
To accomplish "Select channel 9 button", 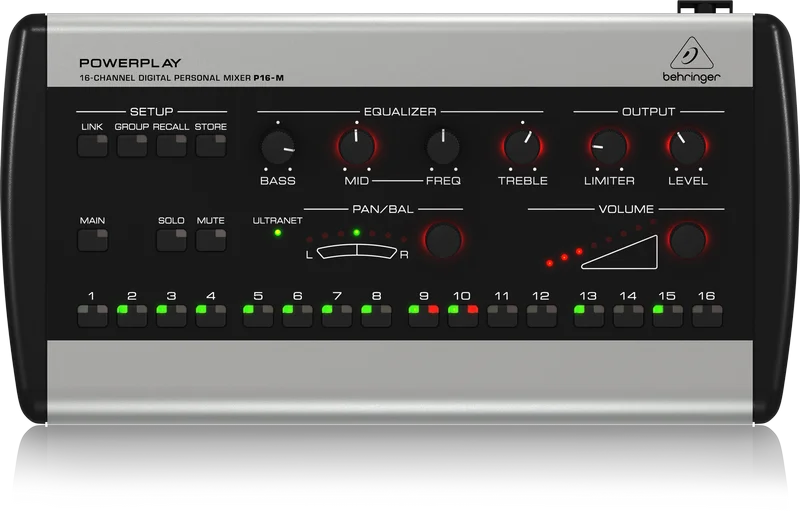I will pos(423,315).
